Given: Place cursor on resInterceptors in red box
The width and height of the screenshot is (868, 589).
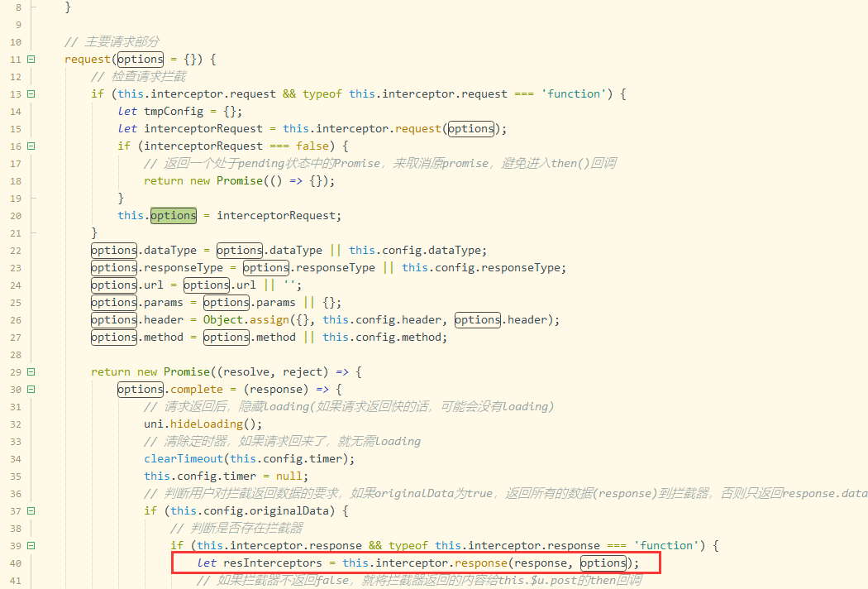Looking at the screenshot, I should click(273, 563).
